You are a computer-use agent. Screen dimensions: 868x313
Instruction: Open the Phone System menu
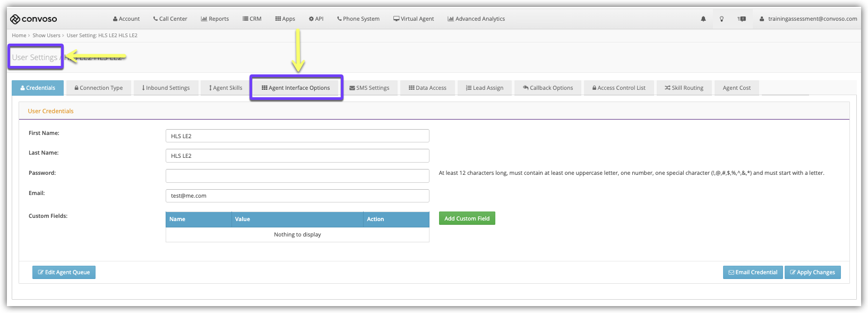tap(358, 19)
